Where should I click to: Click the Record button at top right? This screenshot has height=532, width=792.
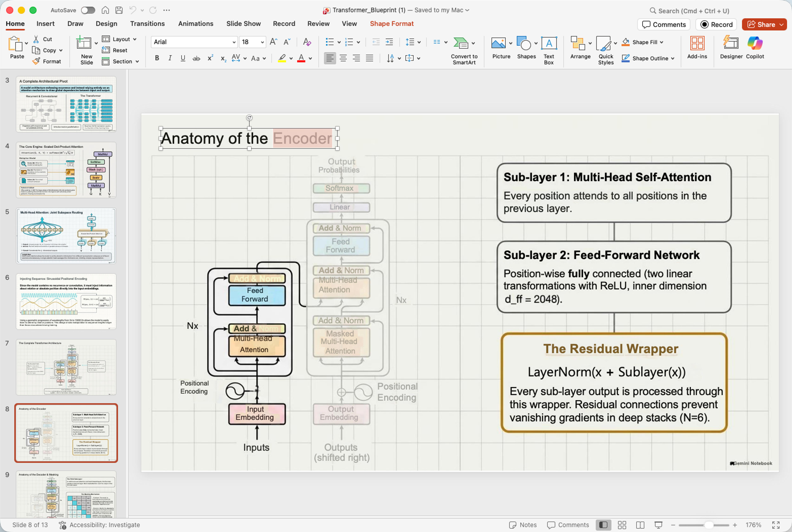click(716, 25)
